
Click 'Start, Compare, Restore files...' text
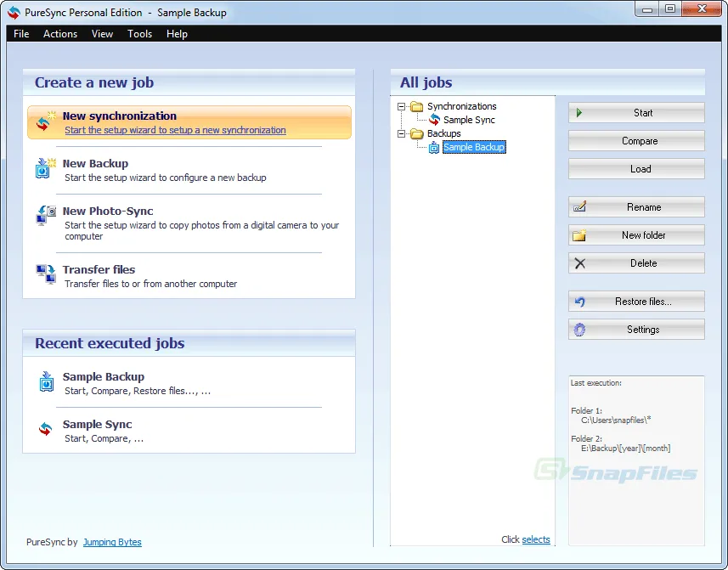click(138, 391)
